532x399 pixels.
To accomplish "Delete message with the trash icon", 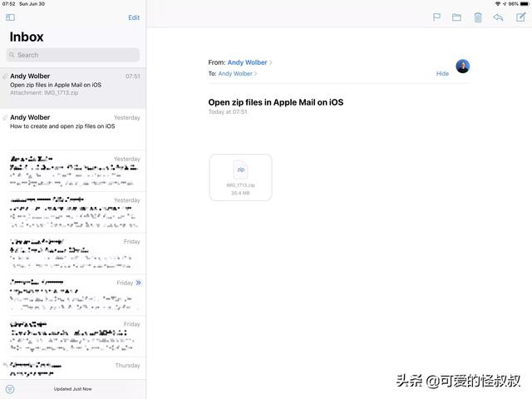I will click(478, 17).
